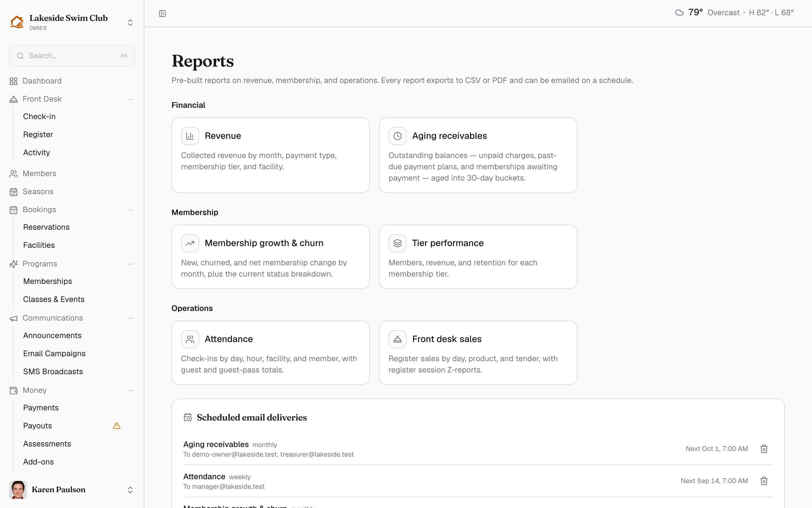Click the Membership growth trend arrow icon

click(190, 243)
